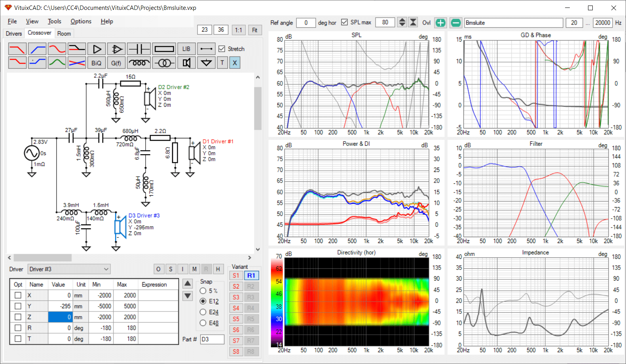The image size is (626, 364).
Task: Open the Driver #3 dropdown
Action: (69, 269)
